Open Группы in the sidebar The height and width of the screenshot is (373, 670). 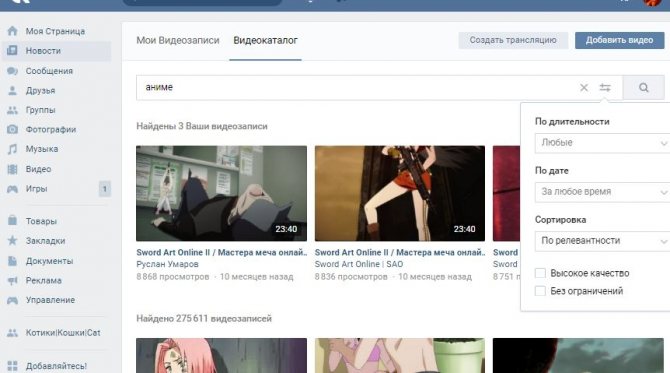[40, 110]
